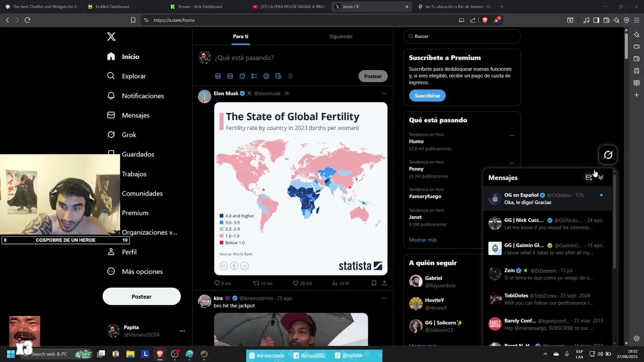
Task: Open more options on kira's post
Action: click(x=384, y=298)
